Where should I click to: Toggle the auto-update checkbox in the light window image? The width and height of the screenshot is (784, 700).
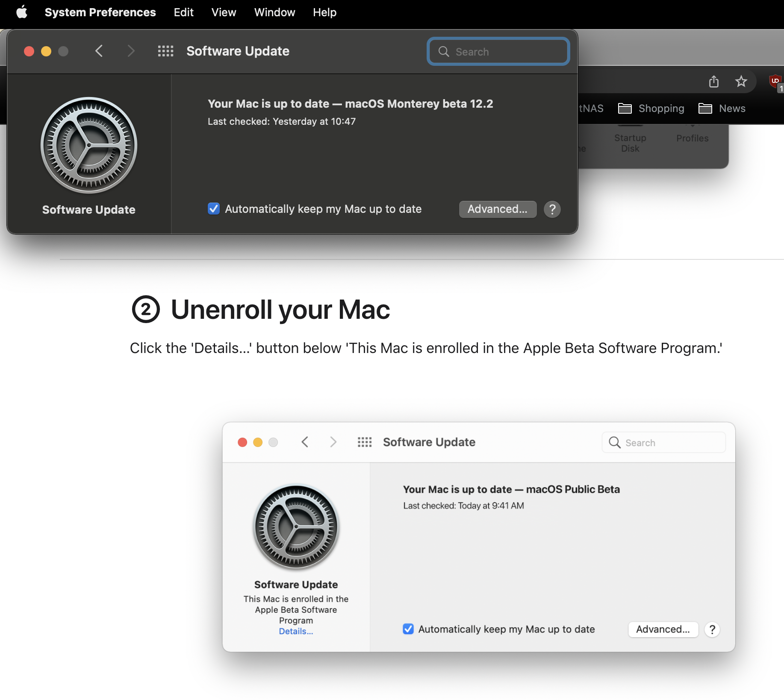coord(408,629)
